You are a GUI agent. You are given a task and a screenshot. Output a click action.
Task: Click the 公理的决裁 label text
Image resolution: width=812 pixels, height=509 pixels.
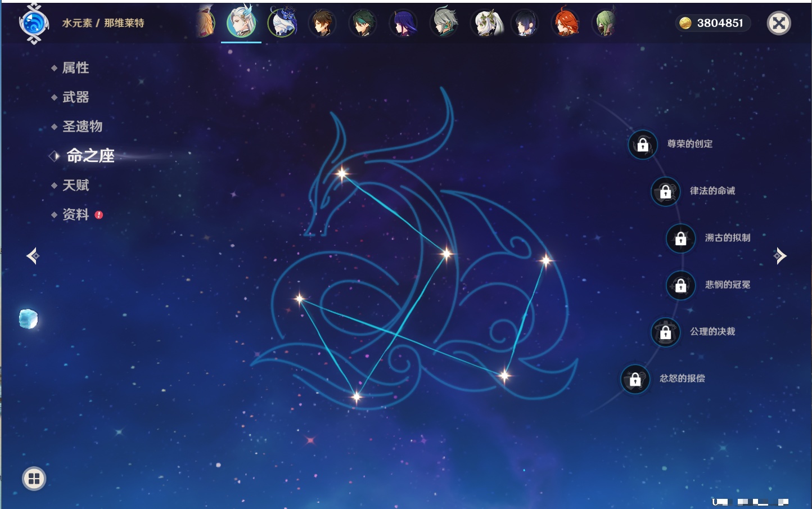click(713, 331)
